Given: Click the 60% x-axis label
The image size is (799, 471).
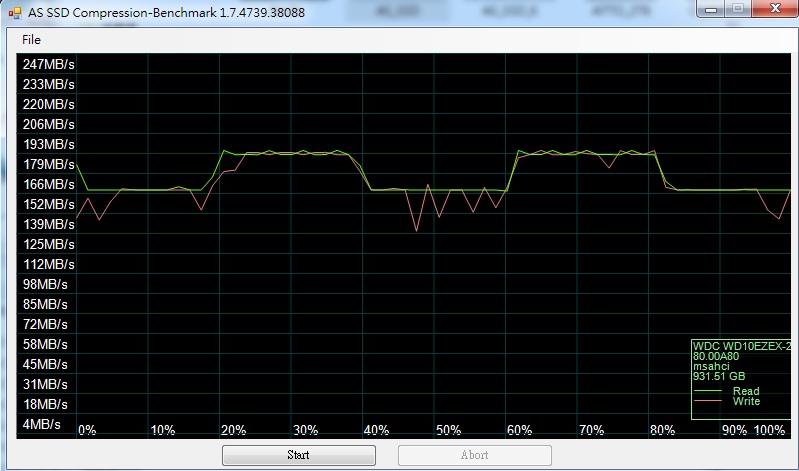Looking at the screenshot, I should (519, 430).
